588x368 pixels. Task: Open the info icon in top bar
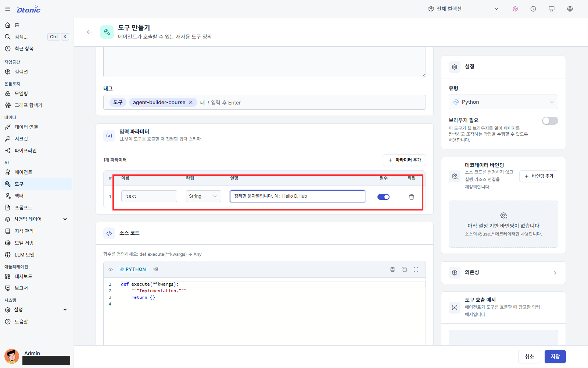[x=533, y=9]
